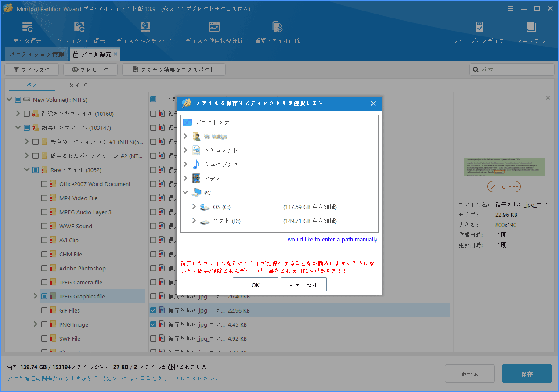The height and width of the screenshot is (392, 559).
Task: Toggle the select-all checkbox in file list header
Action: [153, 99]
